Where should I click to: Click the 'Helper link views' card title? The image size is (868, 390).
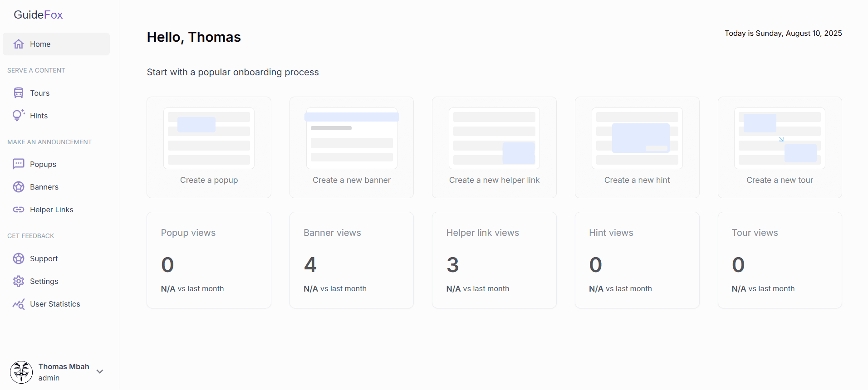(482, 233)
